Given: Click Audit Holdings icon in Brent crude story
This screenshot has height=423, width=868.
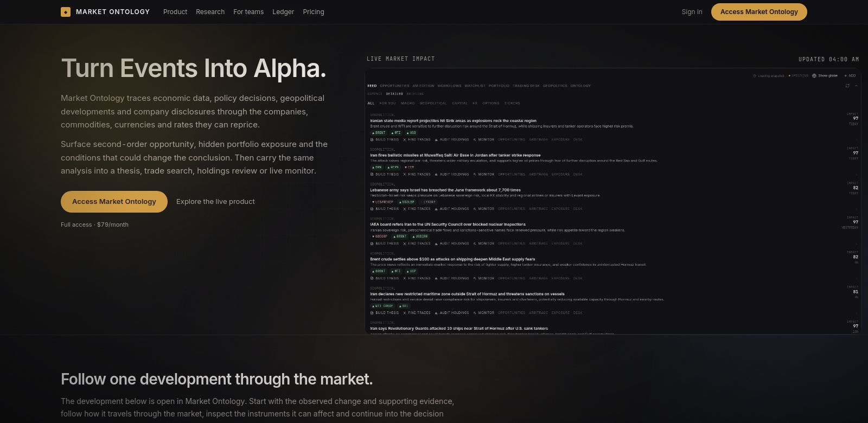Looking at the screenshot, I should click(436, 278).
